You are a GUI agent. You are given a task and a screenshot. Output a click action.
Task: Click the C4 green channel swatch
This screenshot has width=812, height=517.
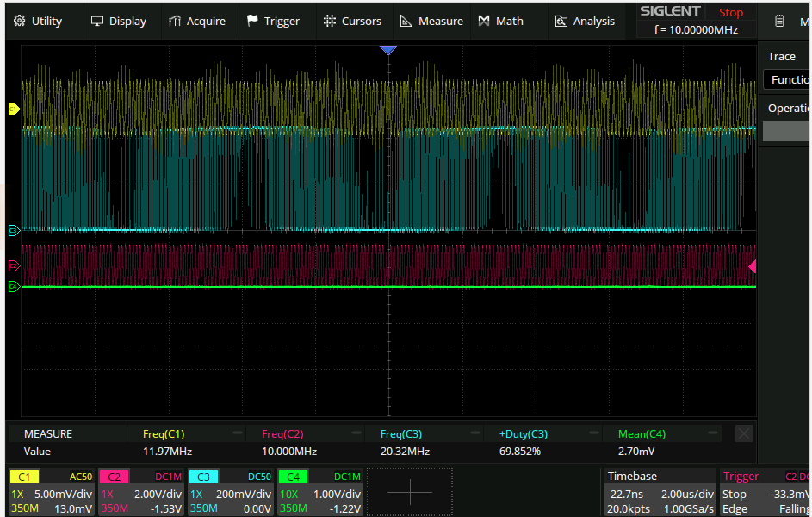click(x=293, y=477)
